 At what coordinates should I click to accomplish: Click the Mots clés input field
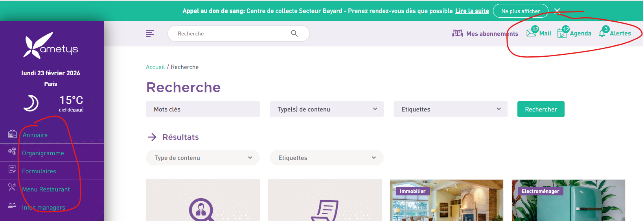(x=202, y=109)
